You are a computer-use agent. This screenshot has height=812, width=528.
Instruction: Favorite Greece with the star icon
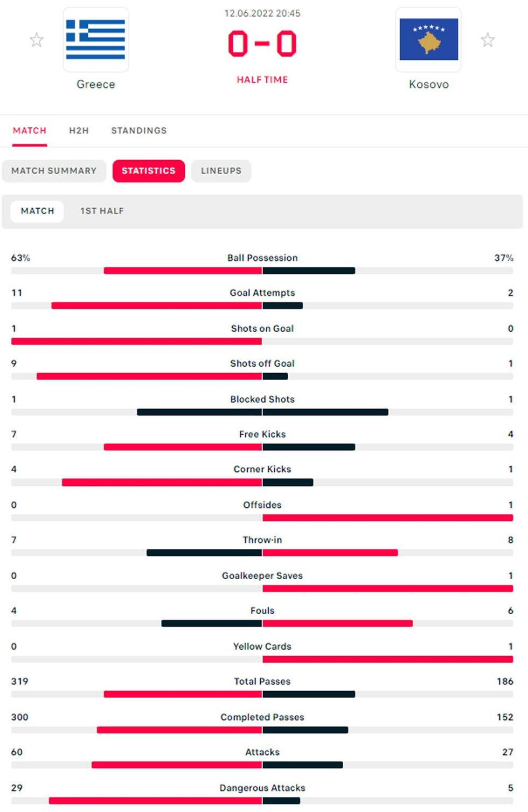click(37, 40)
